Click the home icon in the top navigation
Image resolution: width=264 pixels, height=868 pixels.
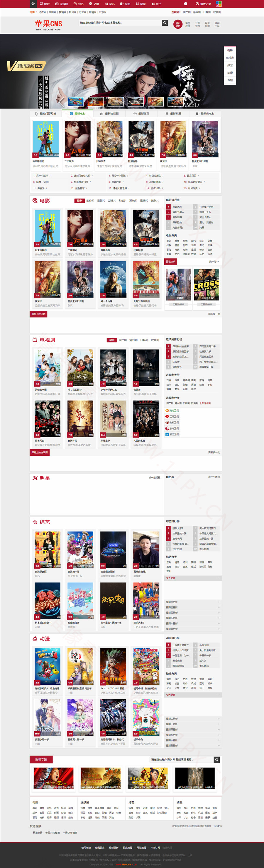click(x=33, y=4)
